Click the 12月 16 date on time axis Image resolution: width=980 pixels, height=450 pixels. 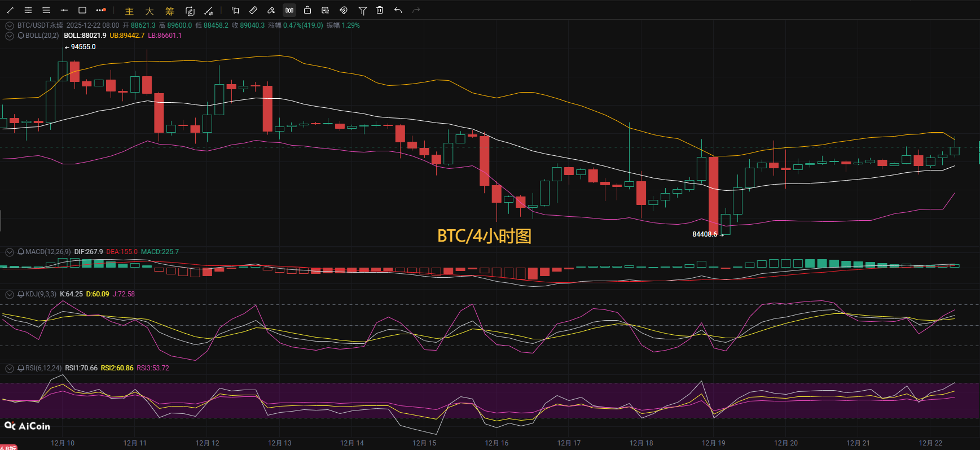496,443
